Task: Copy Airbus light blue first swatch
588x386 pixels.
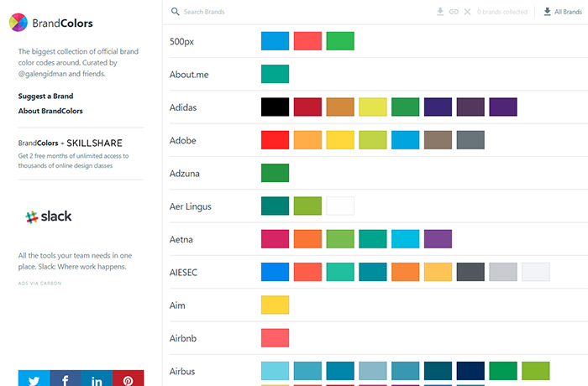Action: pos(275,371)
